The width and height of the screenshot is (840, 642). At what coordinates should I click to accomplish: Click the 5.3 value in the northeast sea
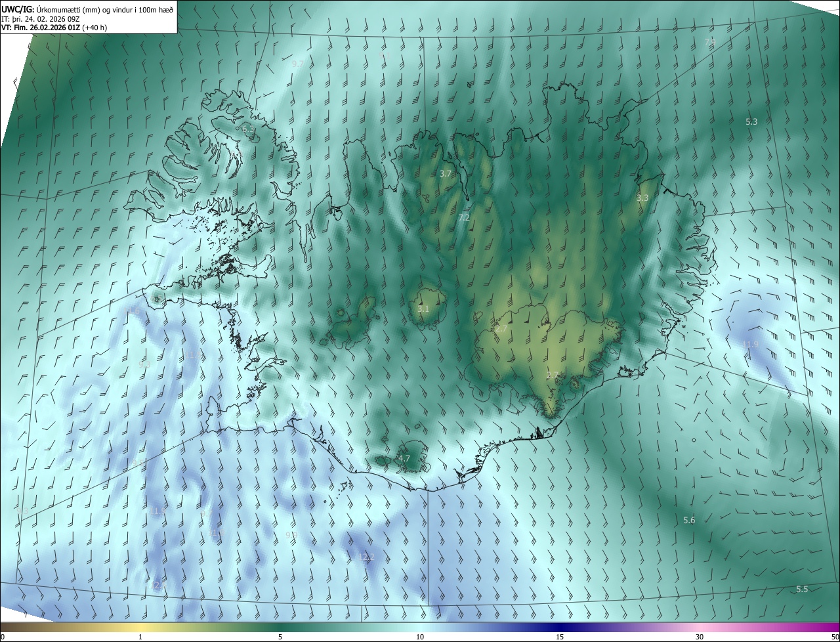pos(751,122)
